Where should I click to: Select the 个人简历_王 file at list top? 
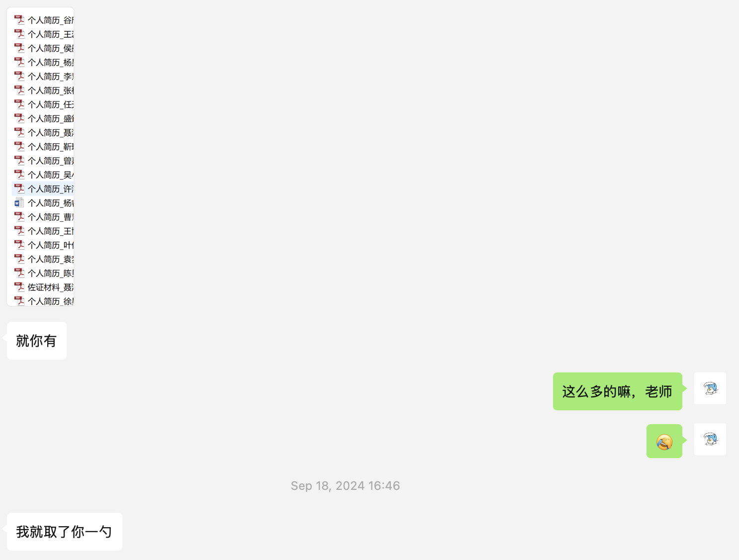[x=43, y=34]
